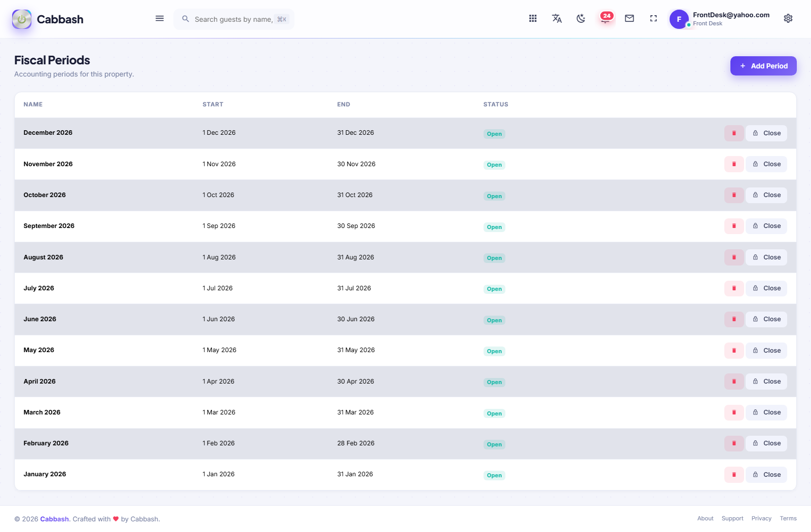Screen dimensions: 811x532
Task: Click FrontDesk@yahoo.com account name
Action: [x=731, y=15]
